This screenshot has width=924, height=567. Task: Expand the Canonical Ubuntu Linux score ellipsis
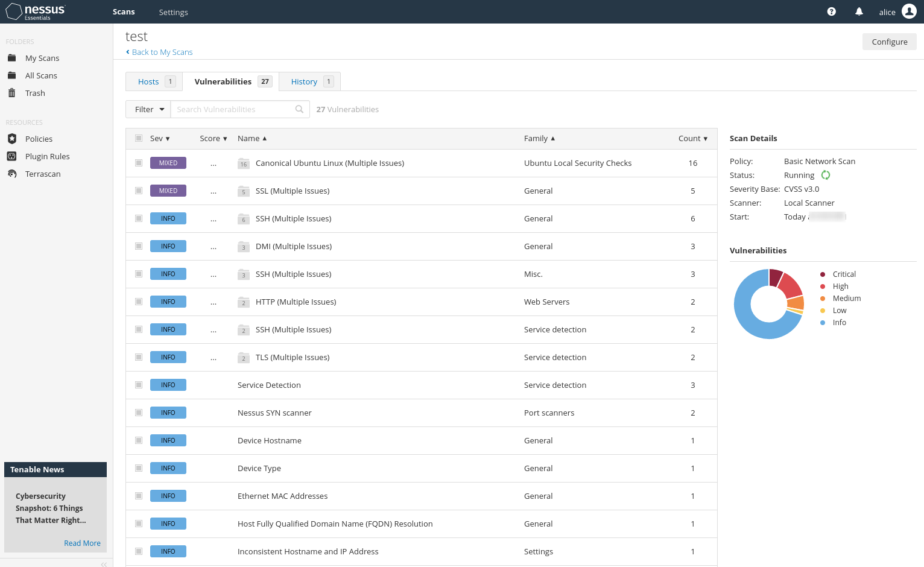point(214,163)
